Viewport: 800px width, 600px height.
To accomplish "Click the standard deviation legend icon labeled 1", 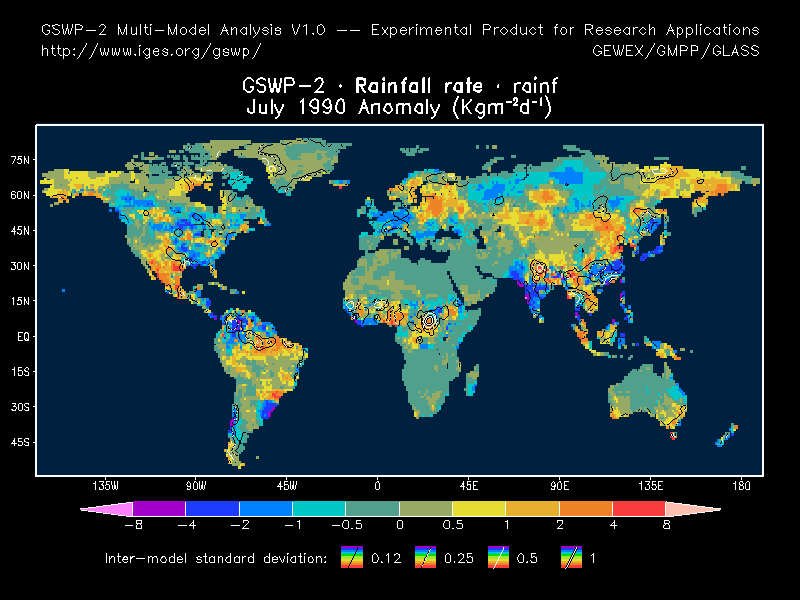I will coord(571,557).
